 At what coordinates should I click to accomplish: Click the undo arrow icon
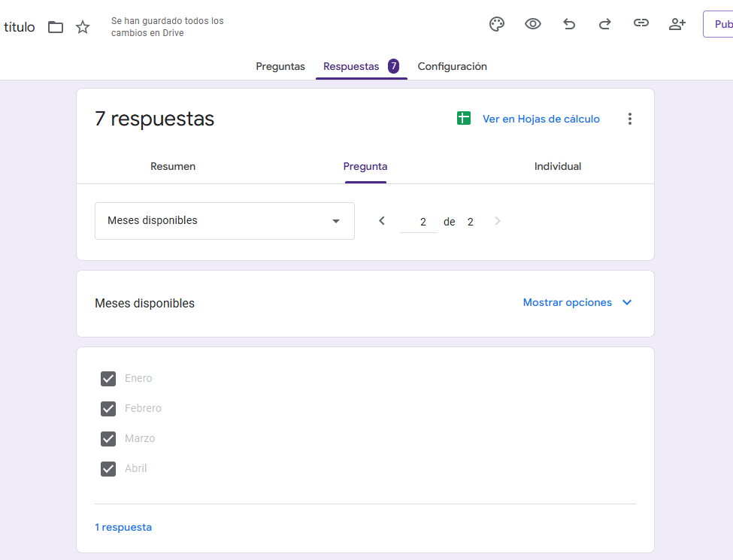tap(569, 24)
